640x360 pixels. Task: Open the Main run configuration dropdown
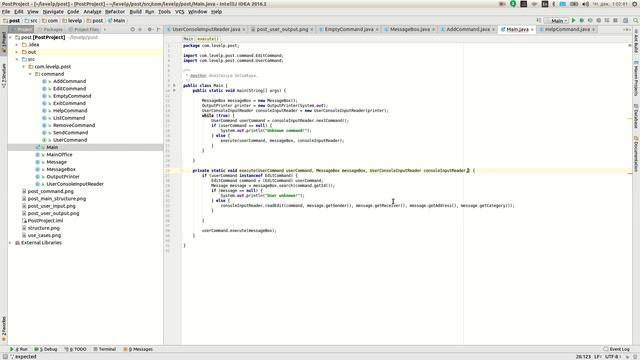tap(556, 20)
